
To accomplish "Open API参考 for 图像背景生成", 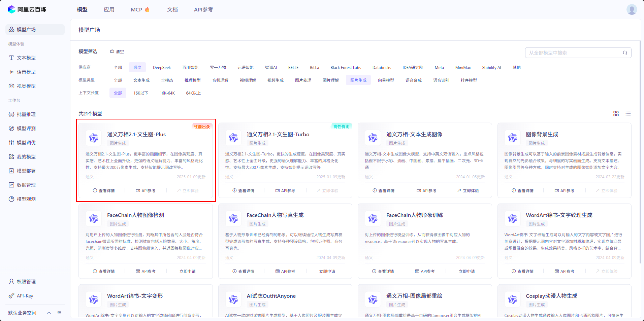I will (x=565, y=191).
